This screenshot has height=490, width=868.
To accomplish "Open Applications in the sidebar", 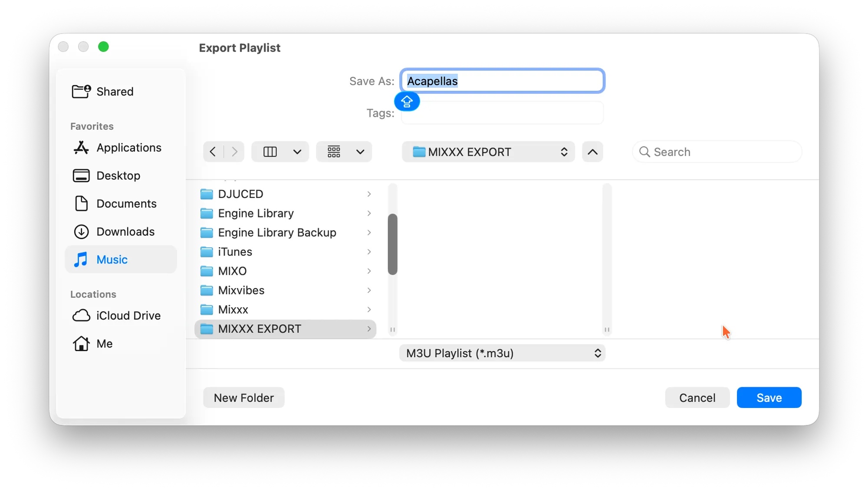I will click(128, 148).
